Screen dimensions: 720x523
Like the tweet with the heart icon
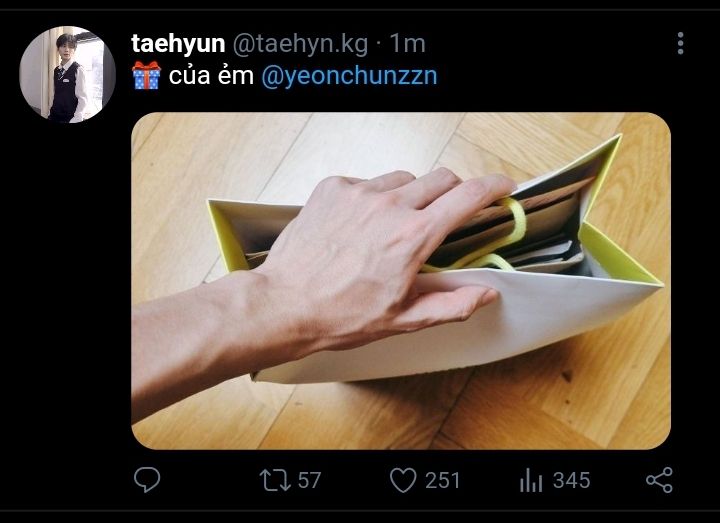coord(403,480)
